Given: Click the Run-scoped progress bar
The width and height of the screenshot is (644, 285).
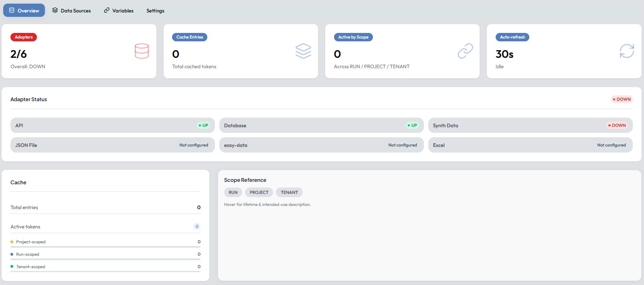Looking at the screenshot, I should [x=105, y=259].
